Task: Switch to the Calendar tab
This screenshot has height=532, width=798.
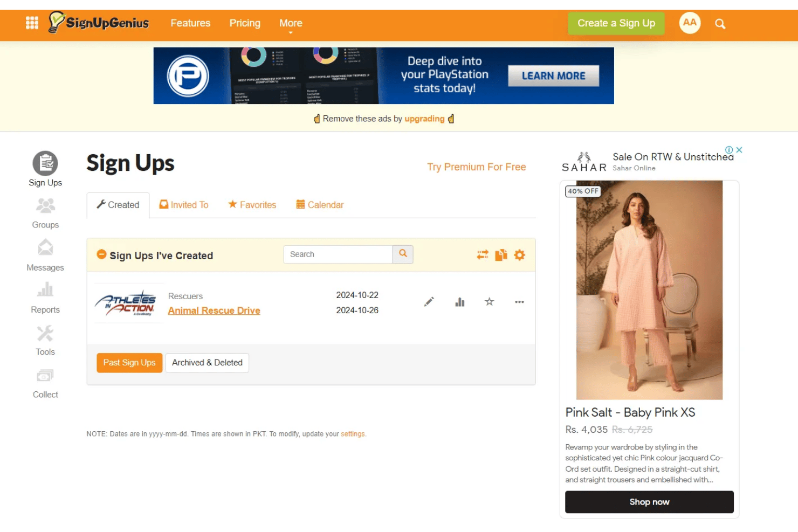Action: coord(320,205)
